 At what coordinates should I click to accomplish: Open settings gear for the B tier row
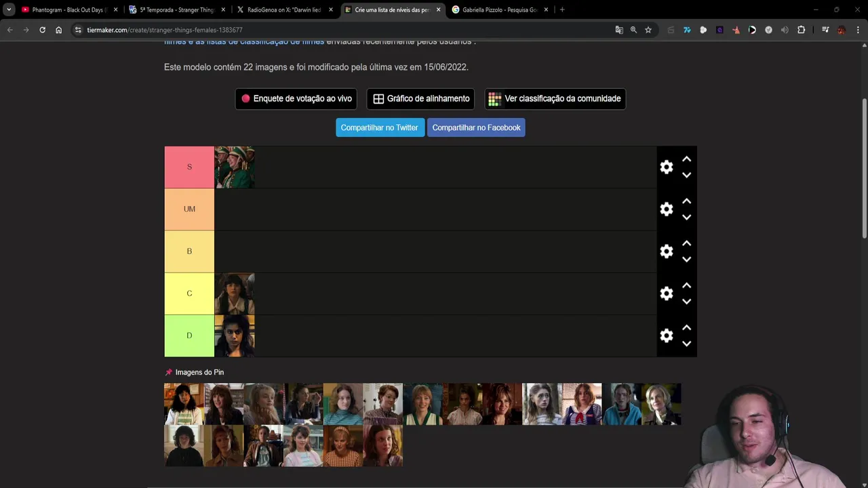(x=667, y=251)
